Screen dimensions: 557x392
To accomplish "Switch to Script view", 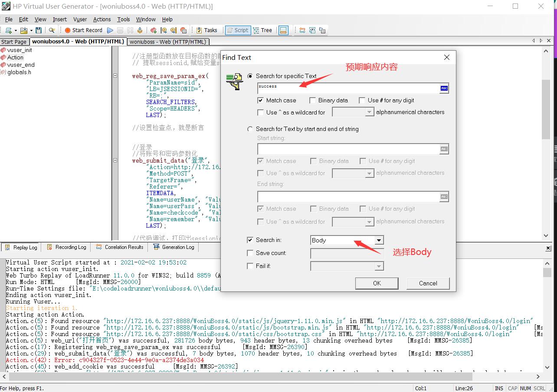I will click(238, 30).
